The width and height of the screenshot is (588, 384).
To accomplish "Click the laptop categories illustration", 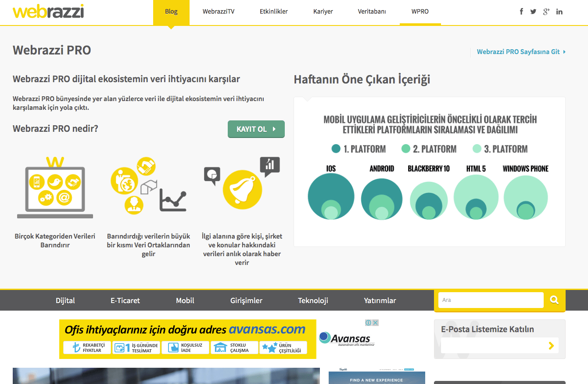I will [x=55, y=189].
